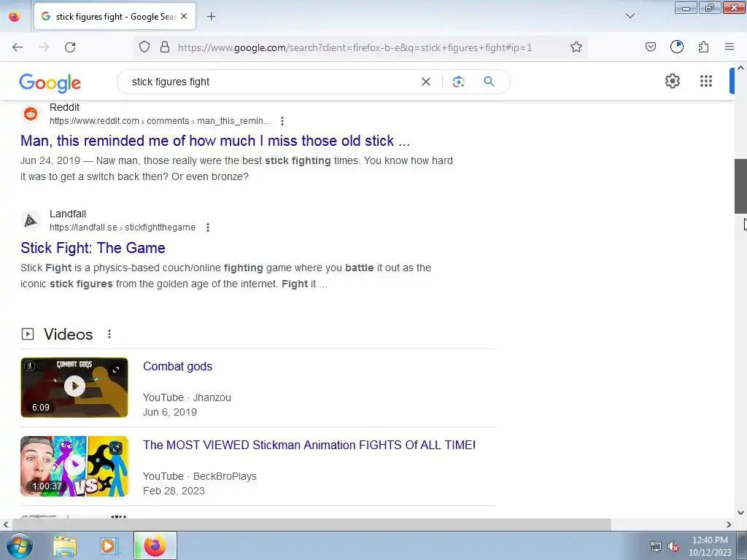Viewport: 747px width, 560px height.
Task: Expand the list all tabs chevron
Action: (x=630, y=17)
